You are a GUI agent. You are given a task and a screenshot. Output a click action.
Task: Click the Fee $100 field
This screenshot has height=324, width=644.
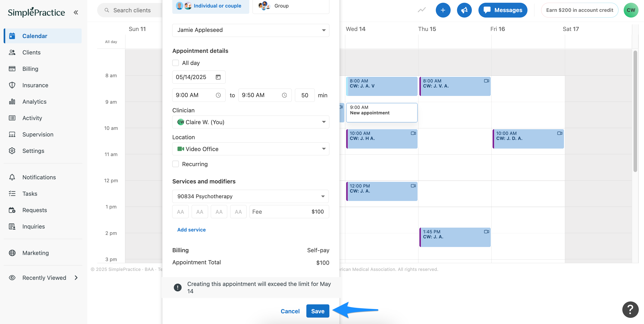(289, 212)
